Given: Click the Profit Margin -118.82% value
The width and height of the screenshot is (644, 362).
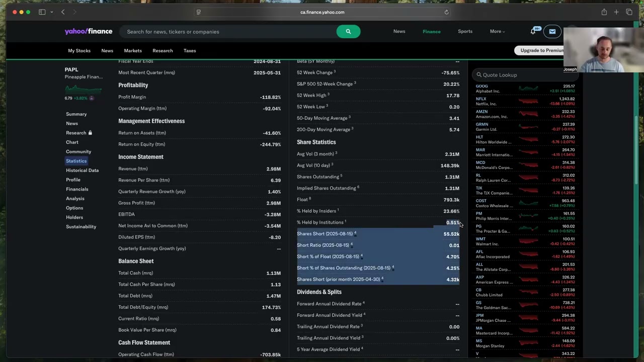Looking at the screenshot, I should (270, 97).
